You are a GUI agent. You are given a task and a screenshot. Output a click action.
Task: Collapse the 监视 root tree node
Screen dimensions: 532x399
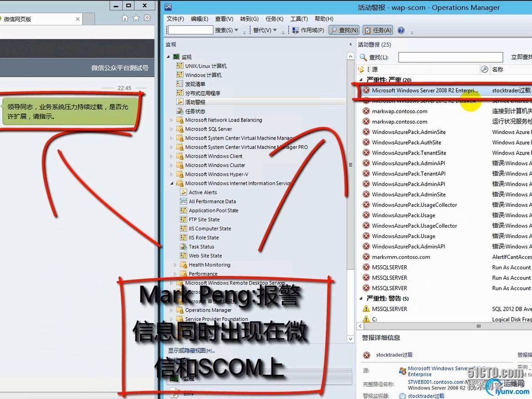pyautogui.click(x=168, y=57)
